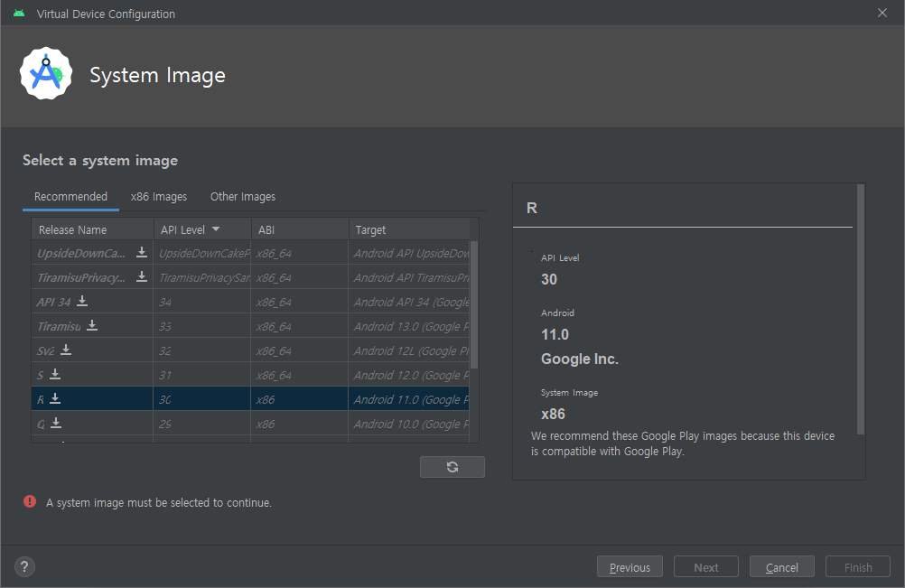Click the x86 ABI cell in Q row
The image size is (905, 588).
coord(300,424)
